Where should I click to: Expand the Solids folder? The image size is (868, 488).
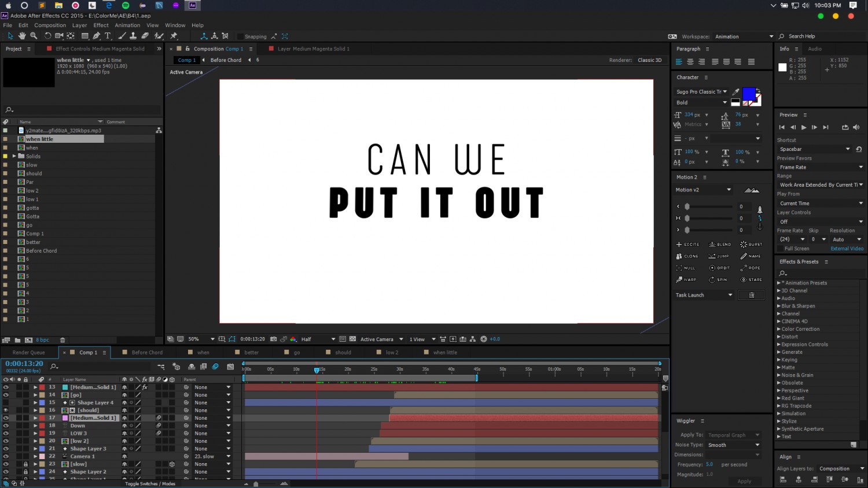14,156
